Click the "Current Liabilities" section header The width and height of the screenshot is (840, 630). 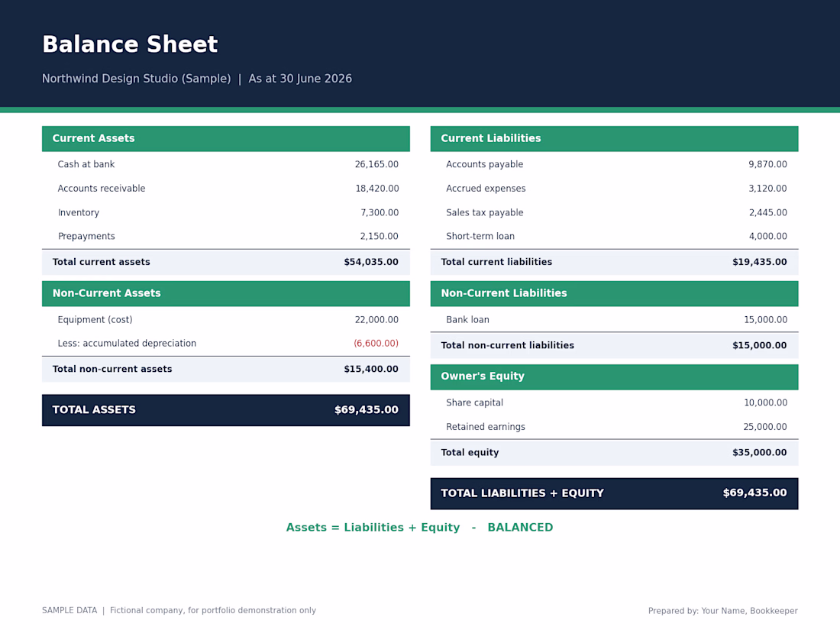pos(615,139)
